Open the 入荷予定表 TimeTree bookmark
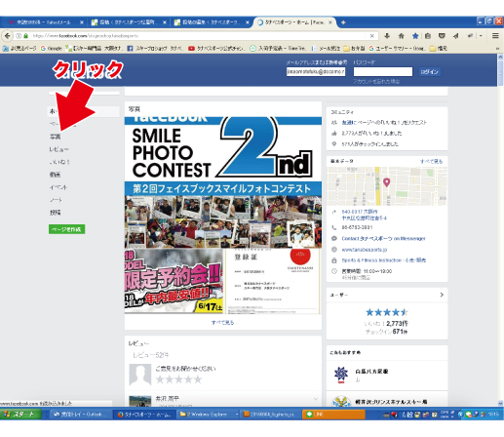The width and height of the screenshot is (504, 437). point(278,49)
